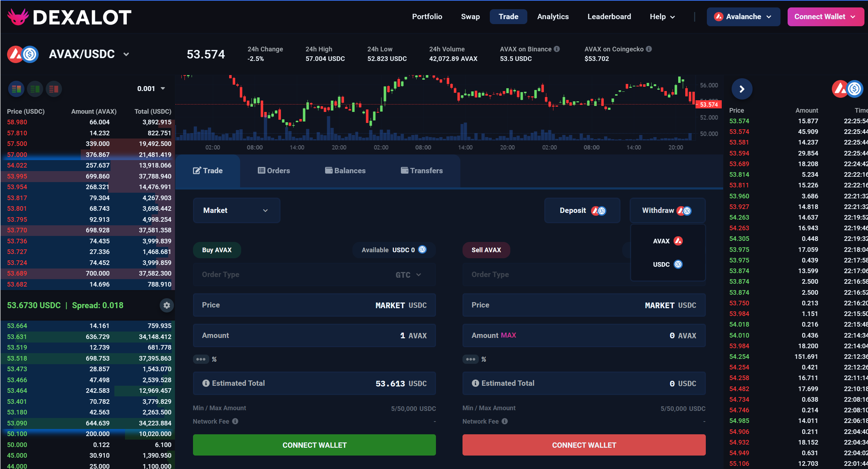This screenshot has height=469, width=868.
Task: Open the Market order type dropdown
Action: click(237, 210)
